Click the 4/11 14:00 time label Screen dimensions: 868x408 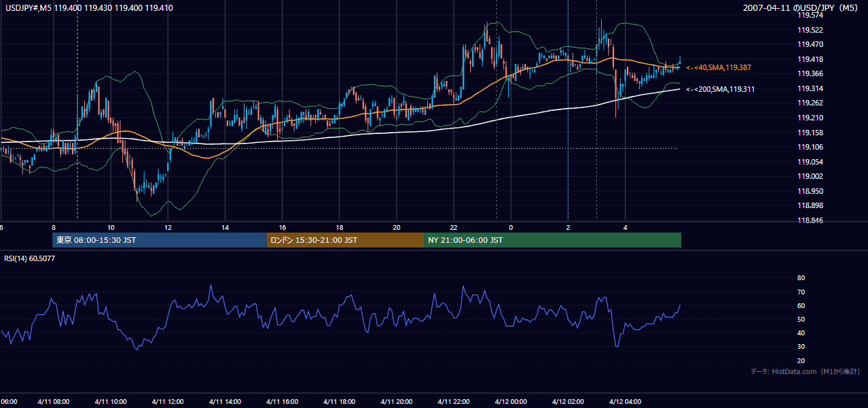(x=225, y=402)
